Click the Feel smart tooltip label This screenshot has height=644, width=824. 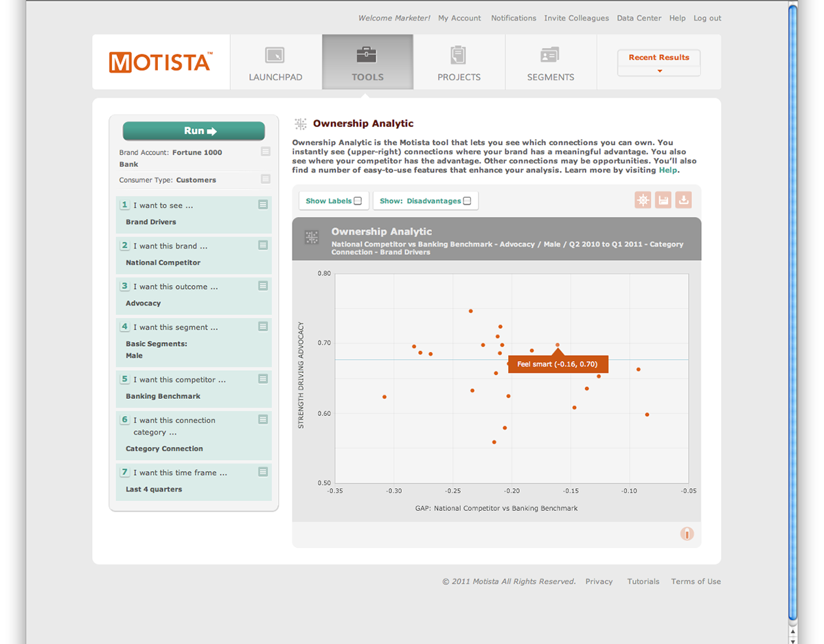click(558, 365)
